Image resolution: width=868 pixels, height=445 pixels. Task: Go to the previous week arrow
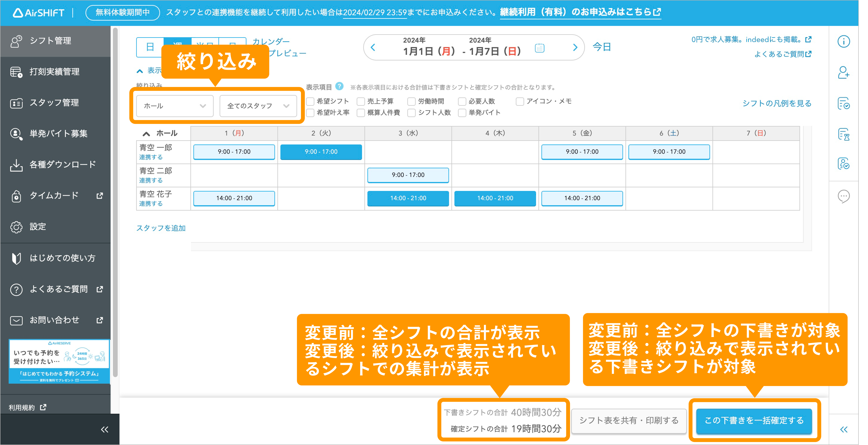click(x=373, y=48)
